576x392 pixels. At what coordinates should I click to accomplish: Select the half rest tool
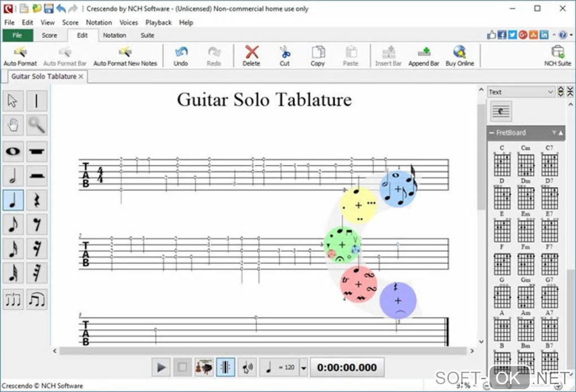click(x=37, y=176)
